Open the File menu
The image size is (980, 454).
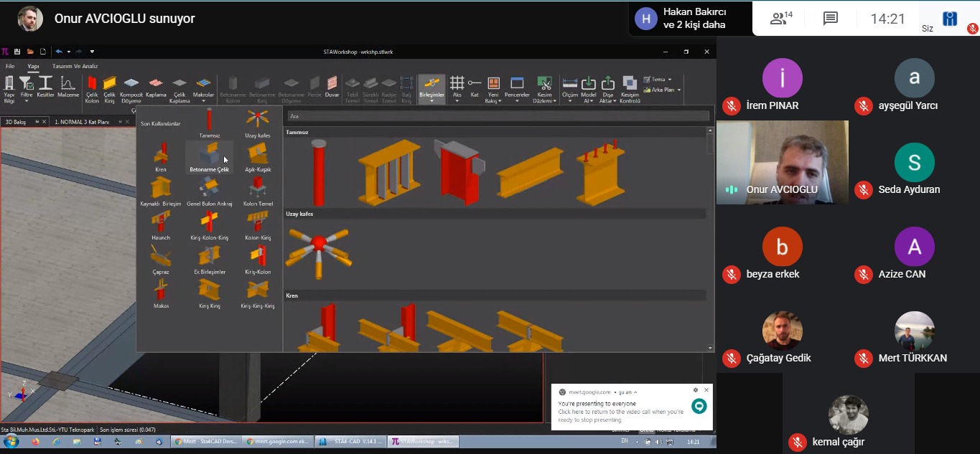[10, 66]
